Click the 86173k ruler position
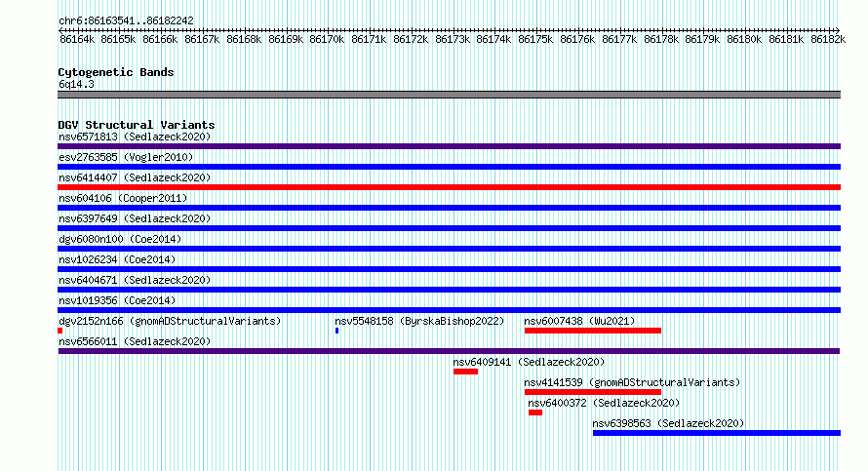Viewport: 868px width, 471px height. click(x=453, y=39)
